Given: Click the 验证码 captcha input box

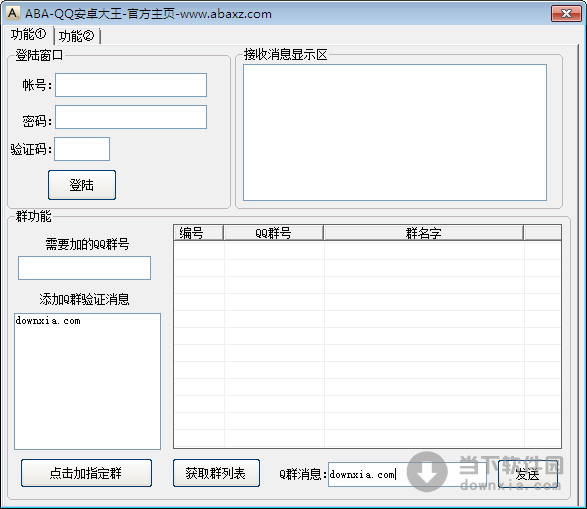Looking at the screenshot, I should pyautogui.click(x=82, y=149).
